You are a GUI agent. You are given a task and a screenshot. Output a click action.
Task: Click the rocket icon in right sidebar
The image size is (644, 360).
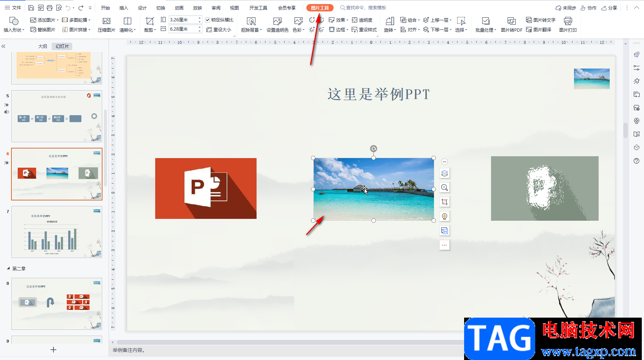637,55
